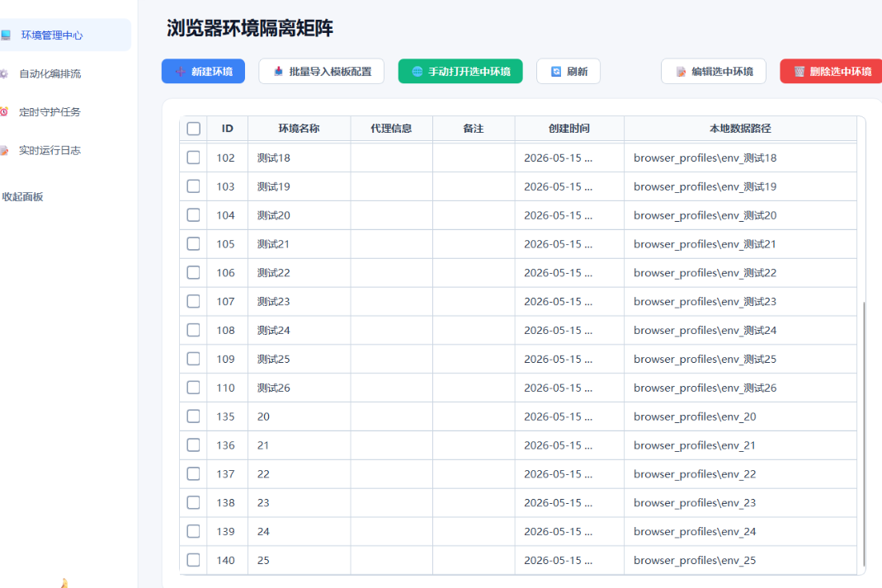Click the ID column header
Viewport: 882px width, 588px height.
tap(227, 128)
